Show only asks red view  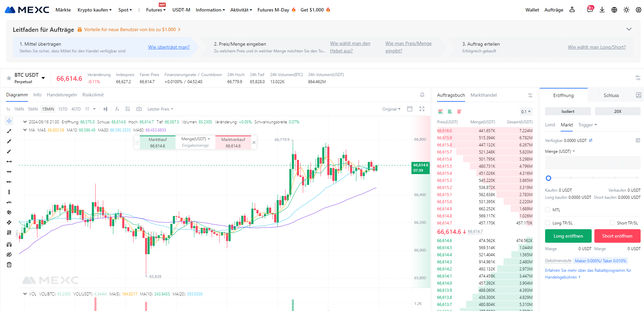(x=459, y=112)
